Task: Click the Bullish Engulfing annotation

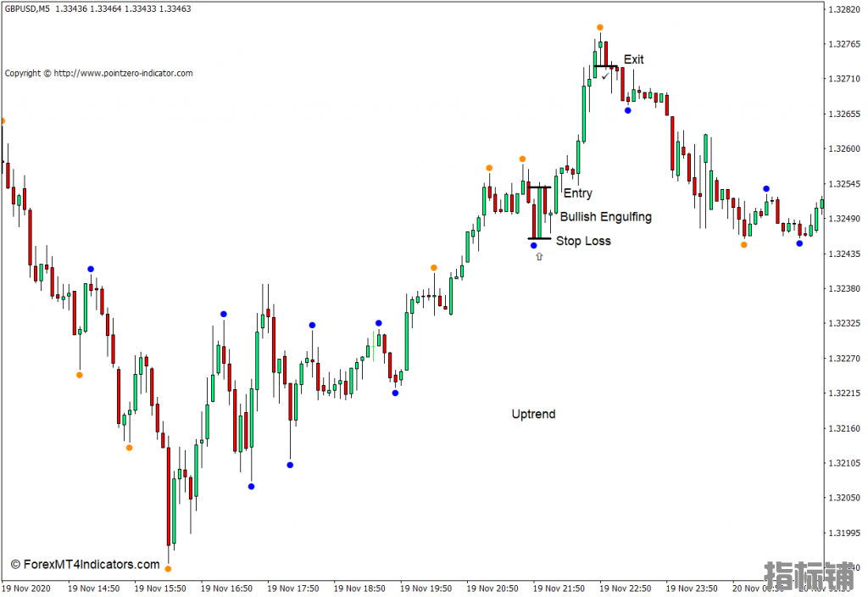Action: click(x=605, y=216)
